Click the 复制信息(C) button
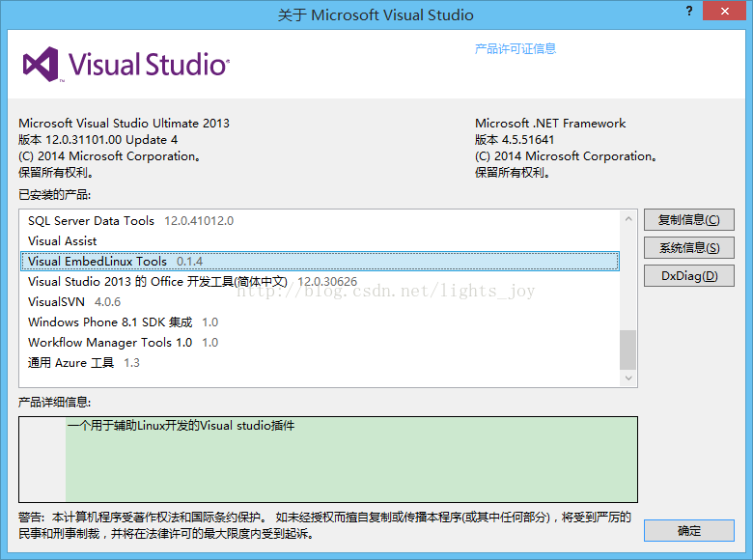 [688, 220]
